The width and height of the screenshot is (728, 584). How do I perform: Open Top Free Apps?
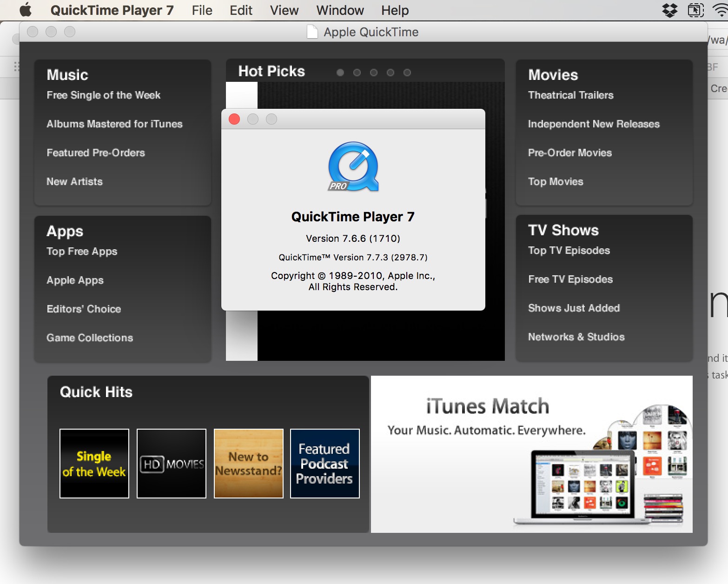click(82, 251)
